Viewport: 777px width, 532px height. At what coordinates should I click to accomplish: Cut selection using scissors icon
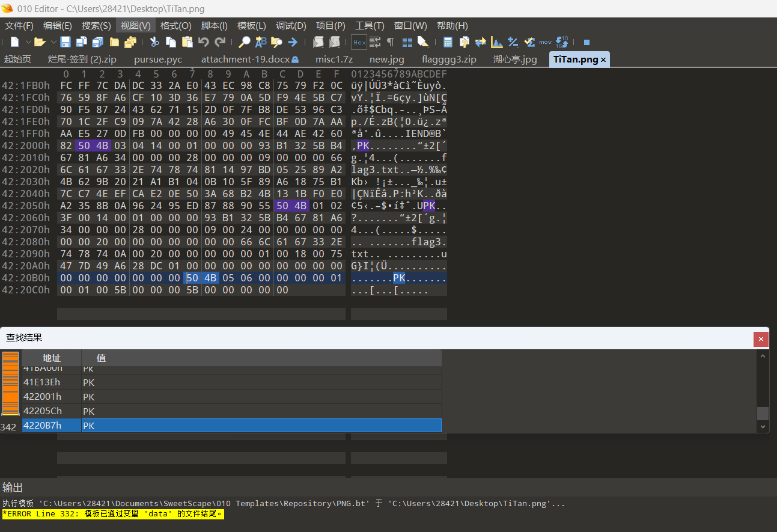pyautogui.click(x=154, y=42)
